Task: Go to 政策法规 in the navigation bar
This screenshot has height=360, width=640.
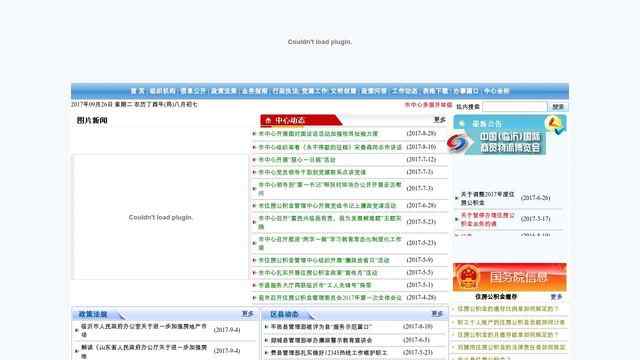Action: (224, 91)
